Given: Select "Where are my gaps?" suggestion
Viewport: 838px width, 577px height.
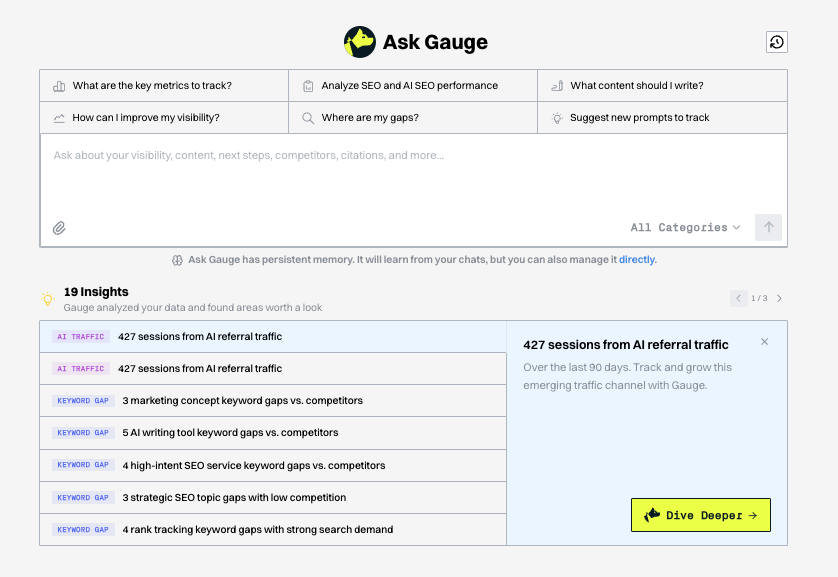Looking at the screenshot, I should [x=413, y=118].
